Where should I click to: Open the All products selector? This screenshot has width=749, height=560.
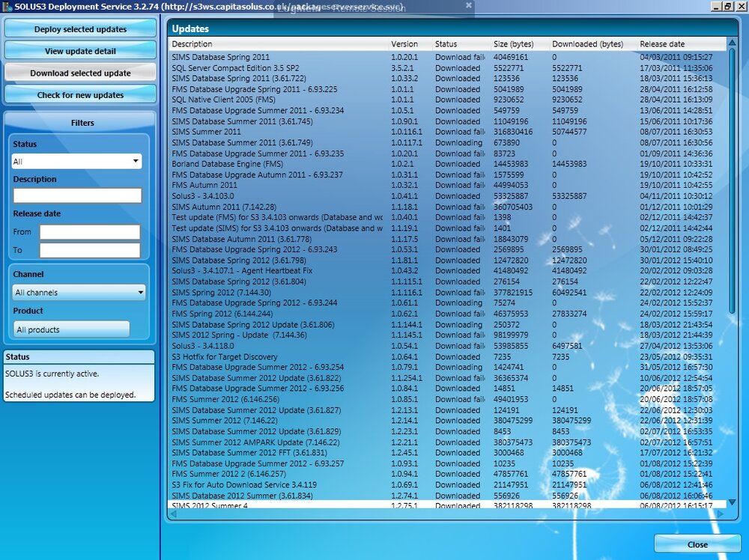(x=72, y=329)
